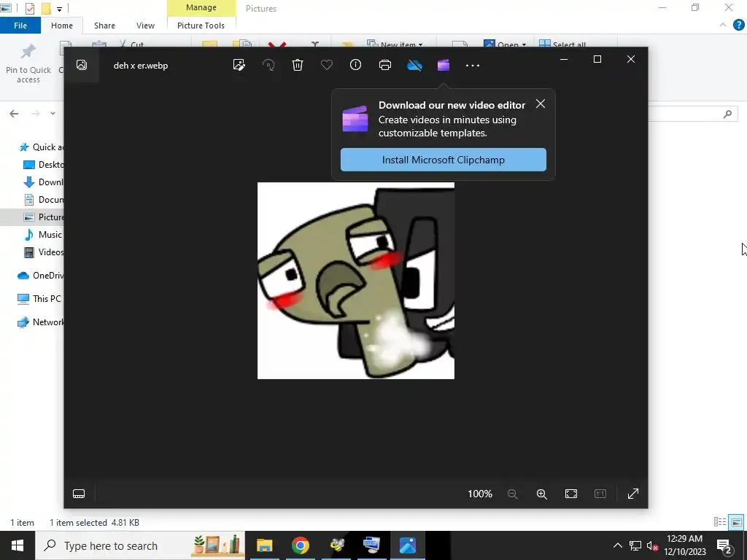Print the image with the printer icon

[385, 65]
